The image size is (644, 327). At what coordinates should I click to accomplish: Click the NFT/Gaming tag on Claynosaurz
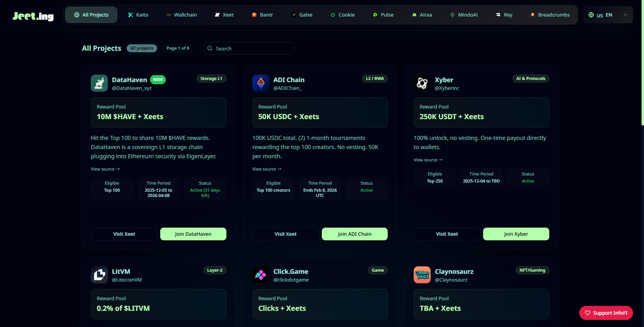pos(532,270)
